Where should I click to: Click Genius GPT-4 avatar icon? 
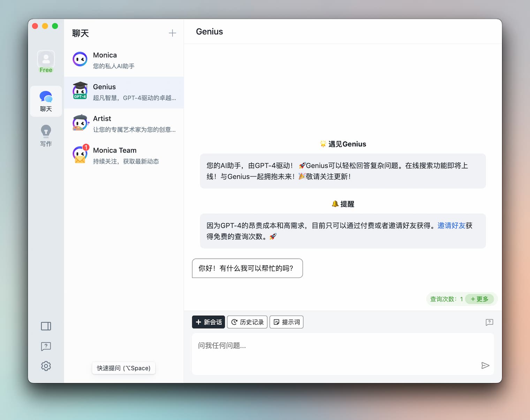(x=80, y=91)
